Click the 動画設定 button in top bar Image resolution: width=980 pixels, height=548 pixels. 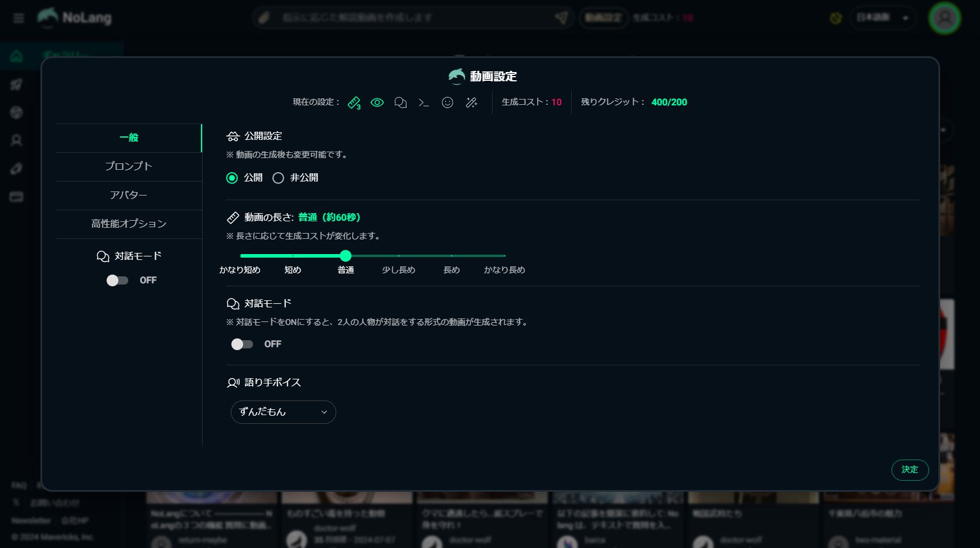pos(603,18)
